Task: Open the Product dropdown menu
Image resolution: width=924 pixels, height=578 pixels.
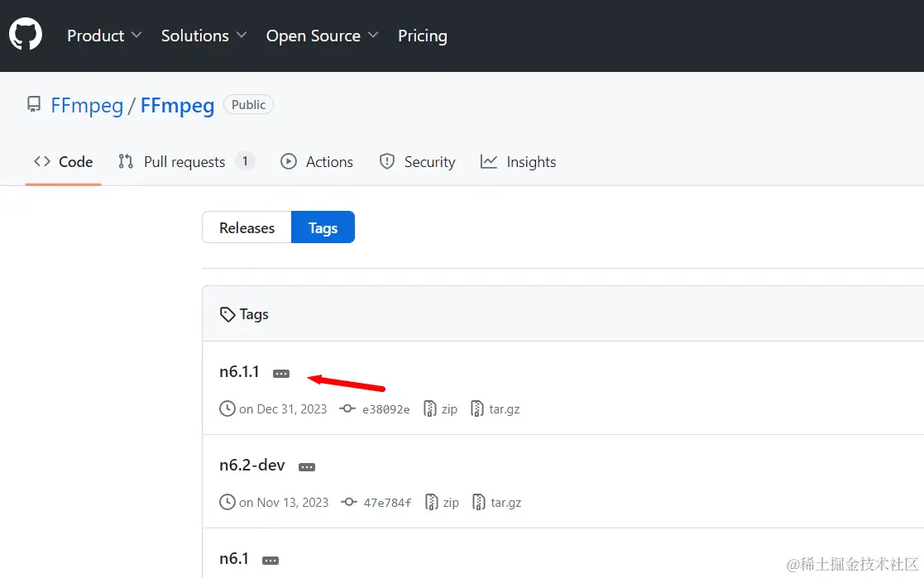Action: (x=104, y=36)
